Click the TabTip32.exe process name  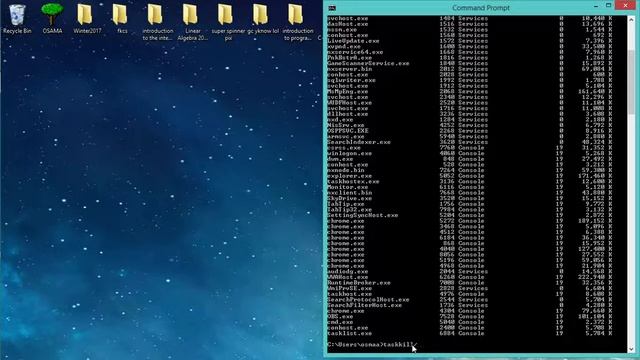tap(349, 209)
